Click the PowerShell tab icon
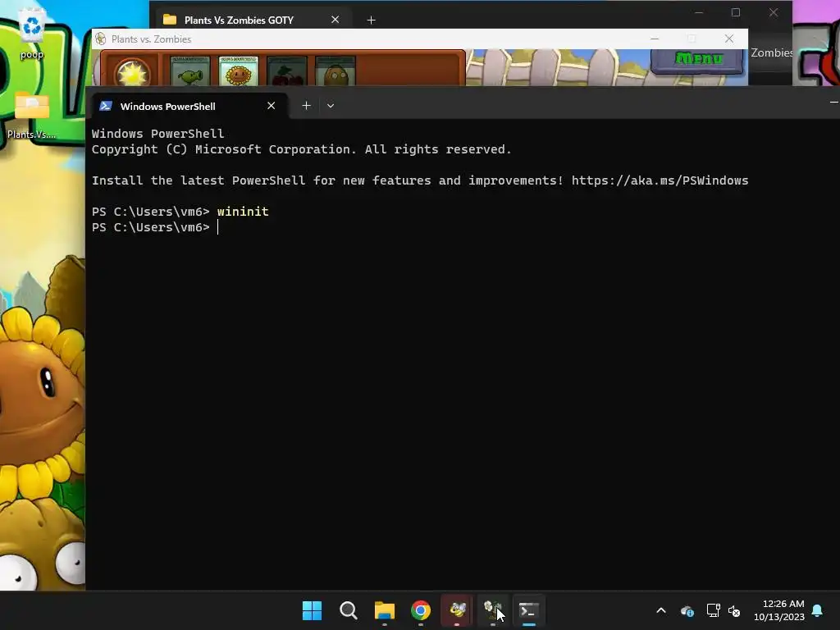Viewport: 840px width, 630px height. [106, 106]
